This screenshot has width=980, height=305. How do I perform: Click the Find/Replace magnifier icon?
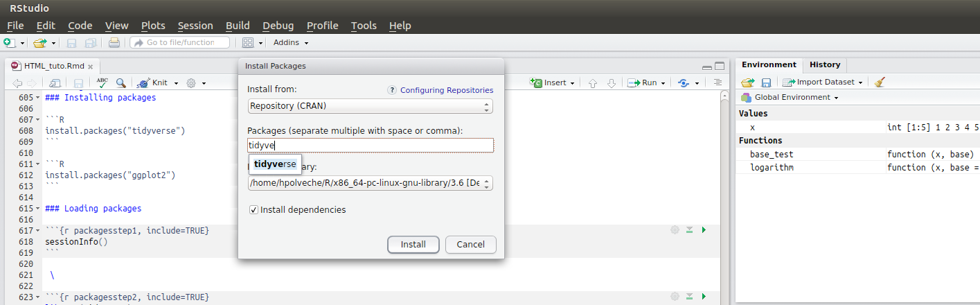pos(121,83)
